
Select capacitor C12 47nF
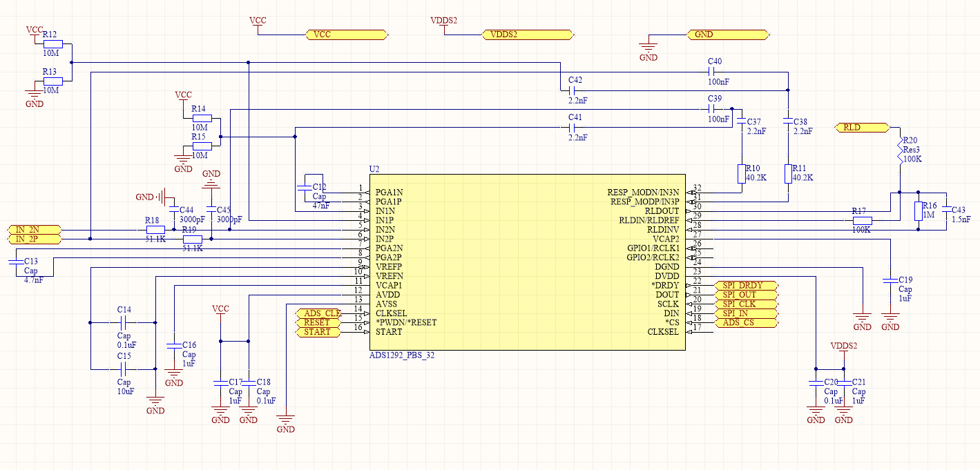pos(304,187)
